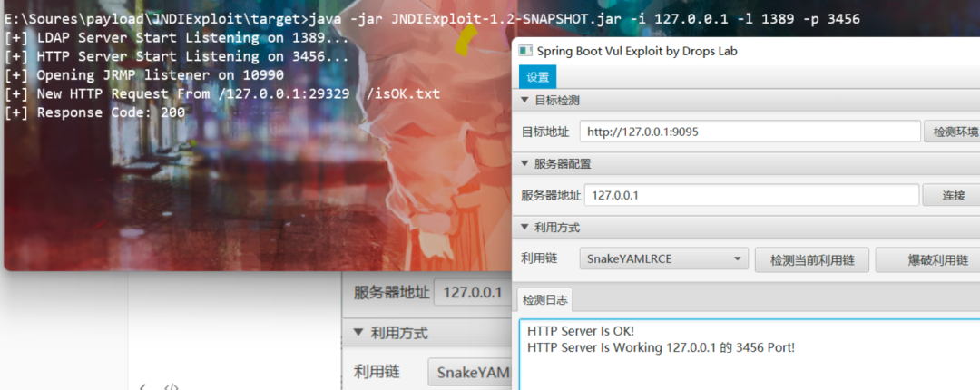Click the Spring Boot Vul Exploit title bar icon

click(x=525, y=52)
